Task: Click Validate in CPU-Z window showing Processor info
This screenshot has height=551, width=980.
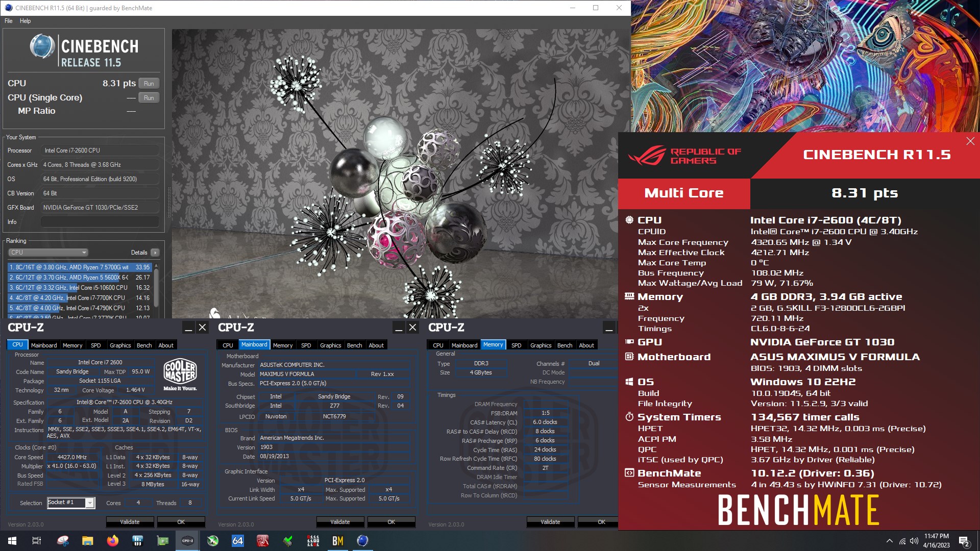Action: pos(130,522)
